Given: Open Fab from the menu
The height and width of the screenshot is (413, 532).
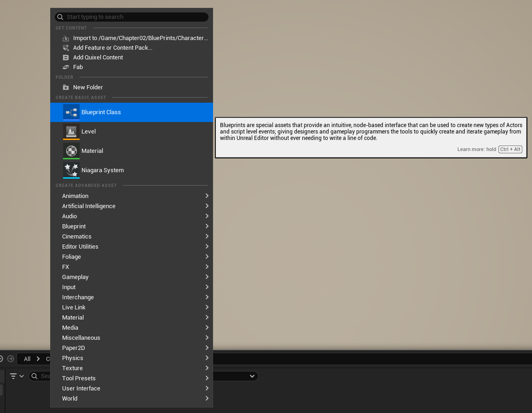Looking at the screenshot, I should 131,67.
